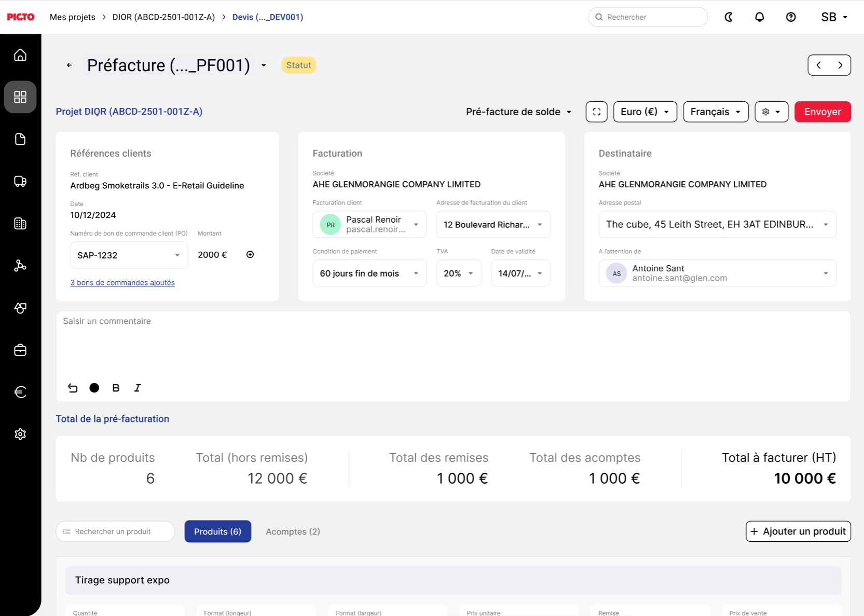Open the delivery truck section in sidebar

pos(20,181)
